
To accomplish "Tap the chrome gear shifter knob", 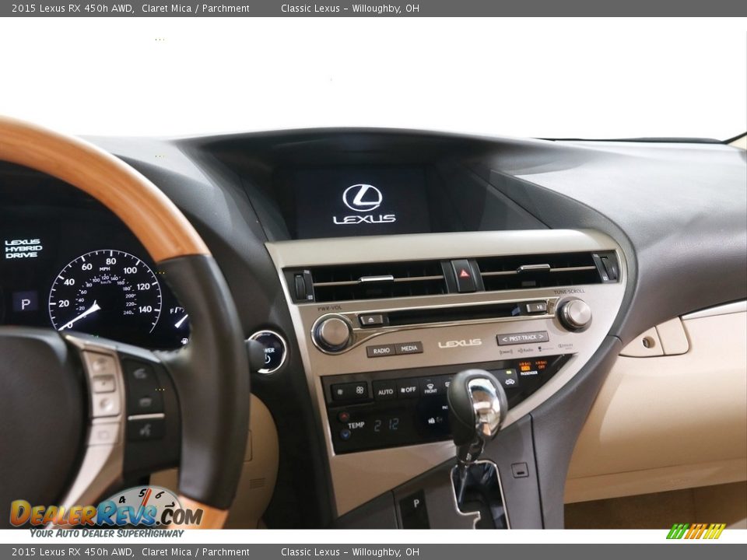I will coord(477,406).
